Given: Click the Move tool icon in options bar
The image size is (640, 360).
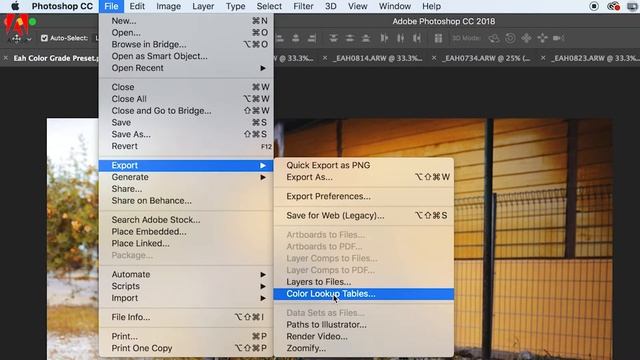Looking at the screenshot, I should (16, 38).
